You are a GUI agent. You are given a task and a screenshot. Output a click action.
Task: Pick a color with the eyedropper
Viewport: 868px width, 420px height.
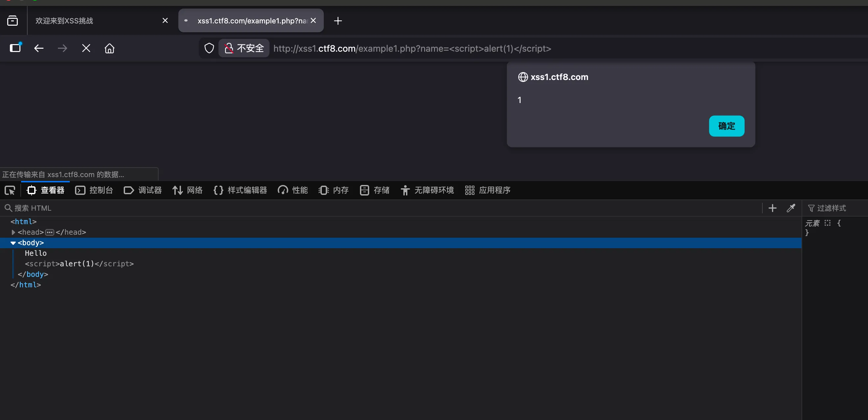[790, 208]
